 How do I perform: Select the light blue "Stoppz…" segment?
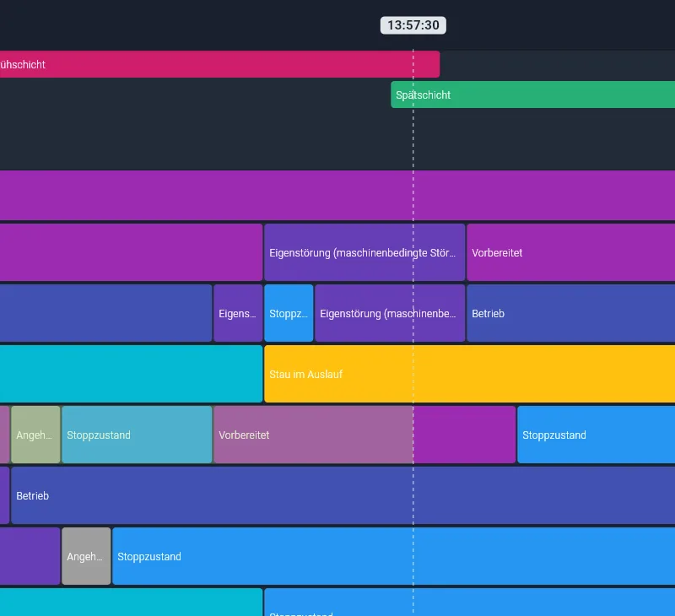click(x=289, y=313)
